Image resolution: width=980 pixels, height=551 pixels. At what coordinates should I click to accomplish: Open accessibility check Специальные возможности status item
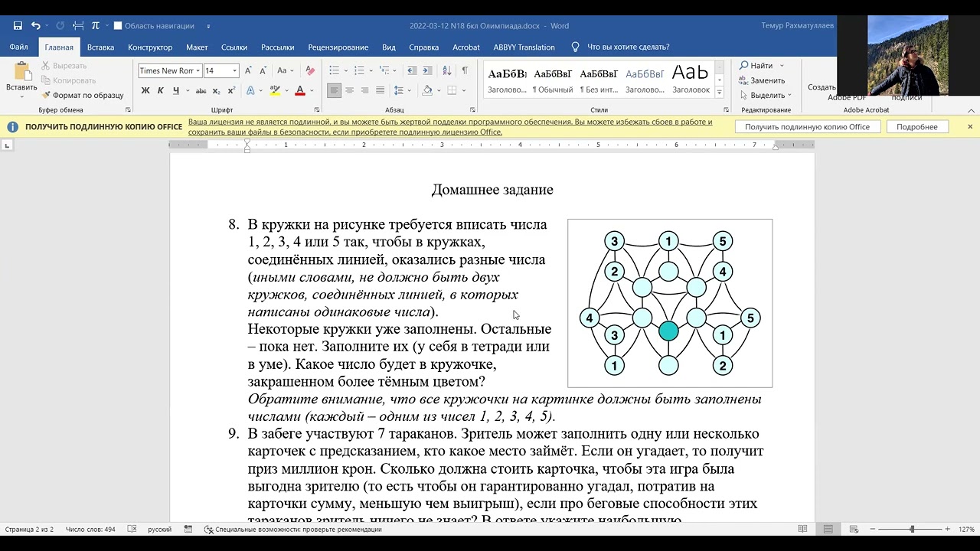pyautogui.click(x=292, y=529)
